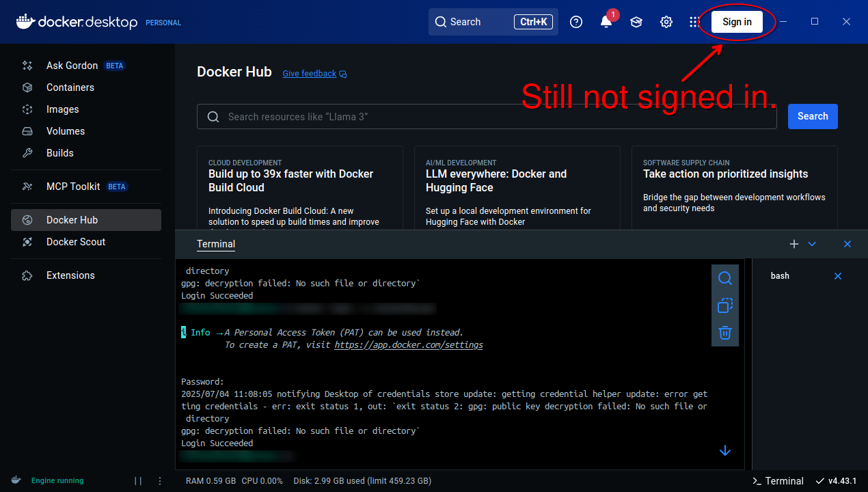The width and height of the screenshot is (868, 492).
Task: Open Settings gear in the header
Action: point(666,22)
